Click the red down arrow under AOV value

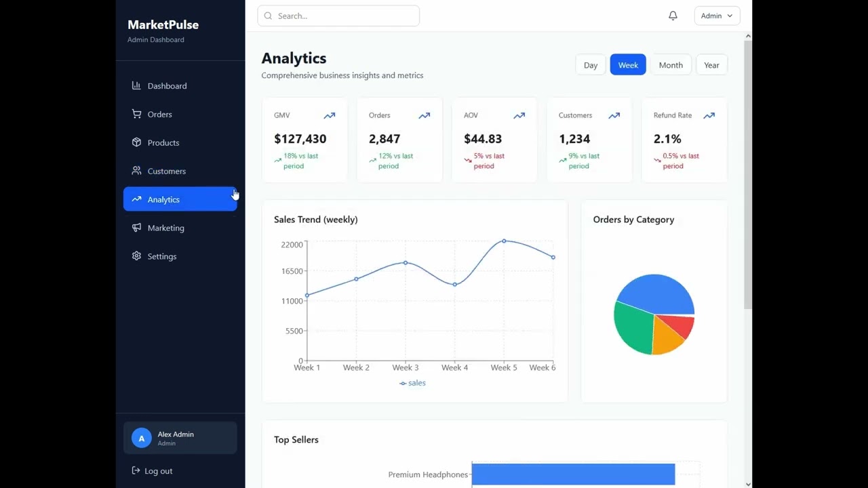(467, 161)
